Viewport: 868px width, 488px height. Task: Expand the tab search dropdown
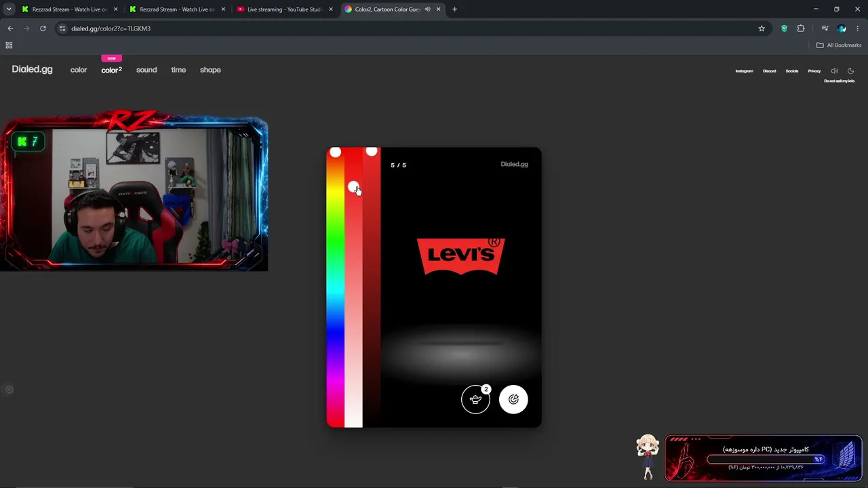[x=9, y=9]
